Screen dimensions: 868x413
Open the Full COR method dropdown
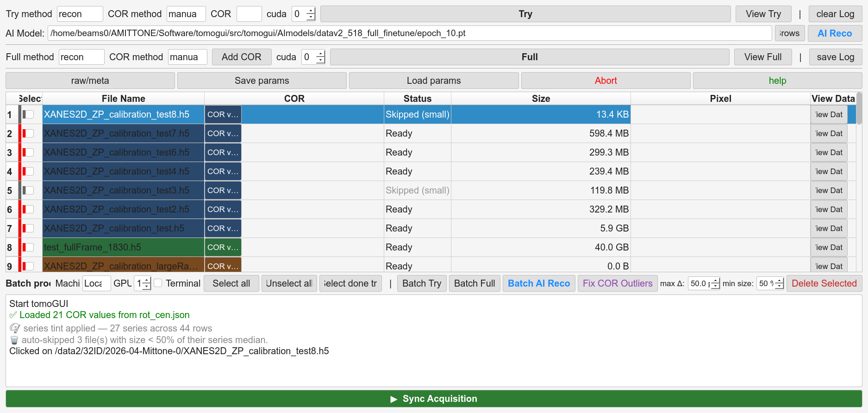click(x=187, y=57)
